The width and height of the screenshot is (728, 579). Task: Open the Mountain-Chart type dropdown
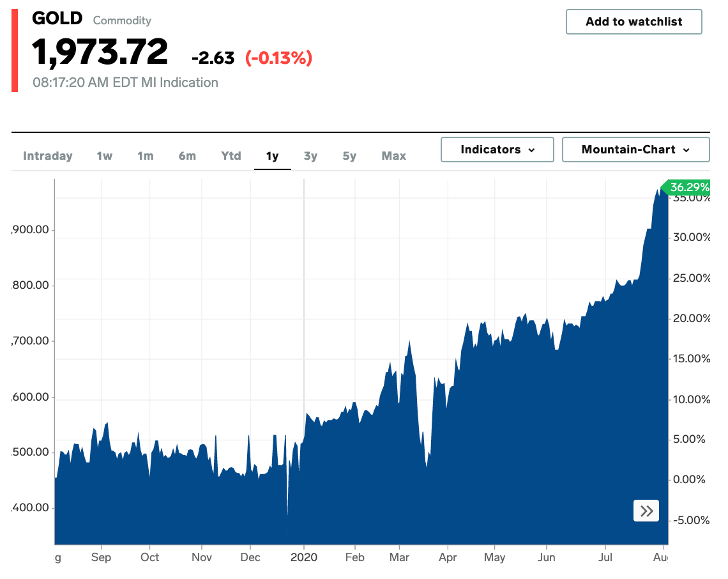pos(635,150)
